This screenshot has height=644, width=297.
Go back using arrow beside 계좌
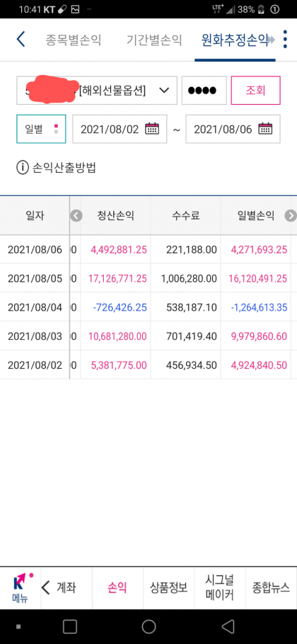coord(46,587)
